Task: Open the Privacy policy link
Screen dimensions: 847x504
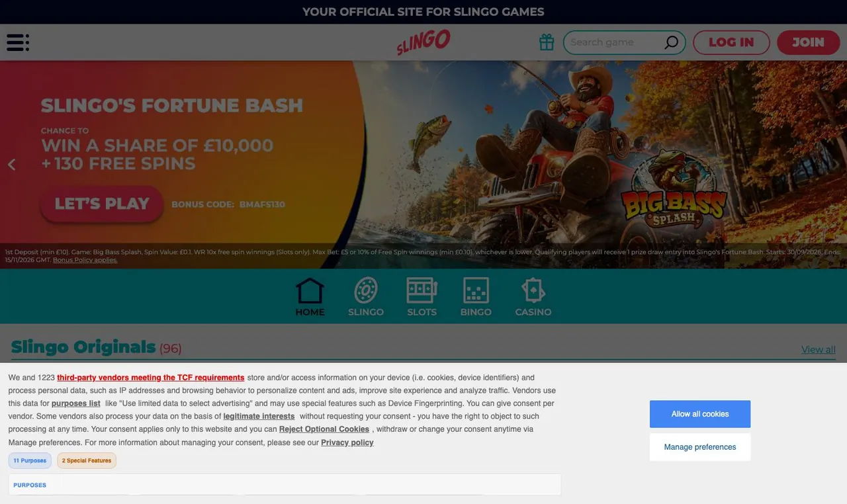Action: tap(347, 442)
